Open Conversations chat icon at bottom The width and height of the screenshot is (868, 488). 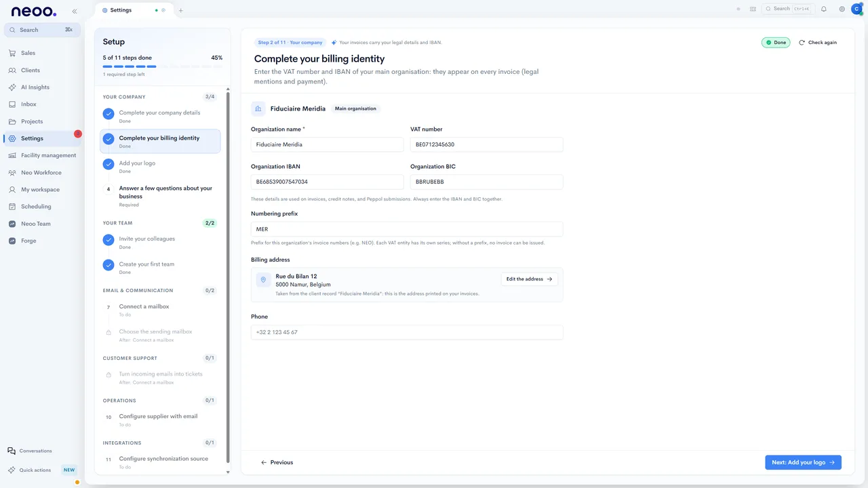[12, 451]
